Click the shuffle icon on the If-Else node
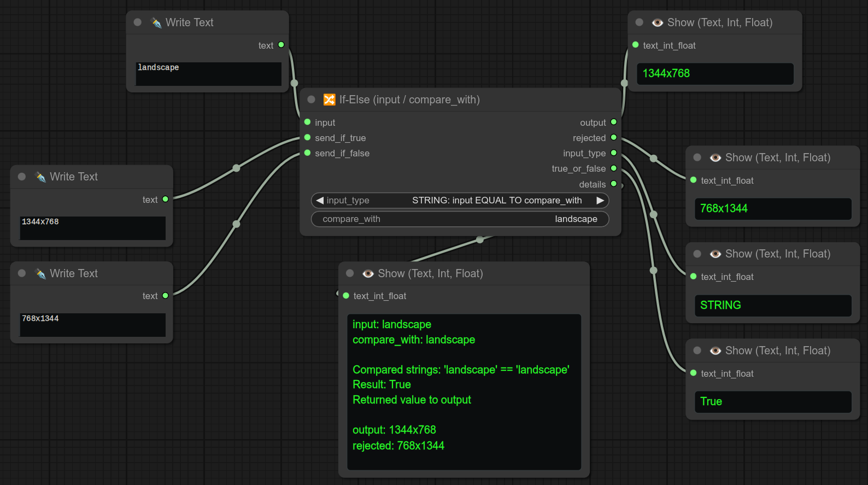The height and width of the screenshot is (485, 868). click(x=329, y=100)
